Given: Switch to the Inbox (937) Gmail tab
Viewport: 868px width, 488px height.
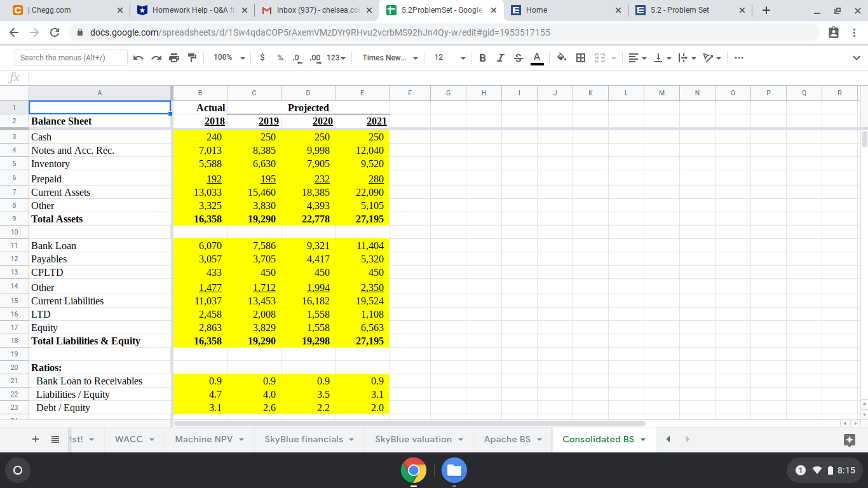Looking at the screenshot, I should coord(315,10).
